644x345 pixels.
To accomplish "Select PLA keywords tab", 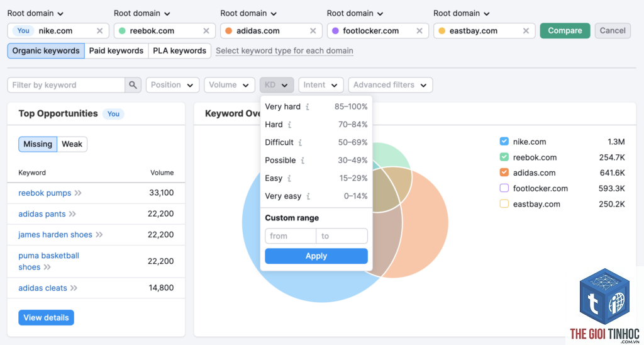I will click(179, 51).
